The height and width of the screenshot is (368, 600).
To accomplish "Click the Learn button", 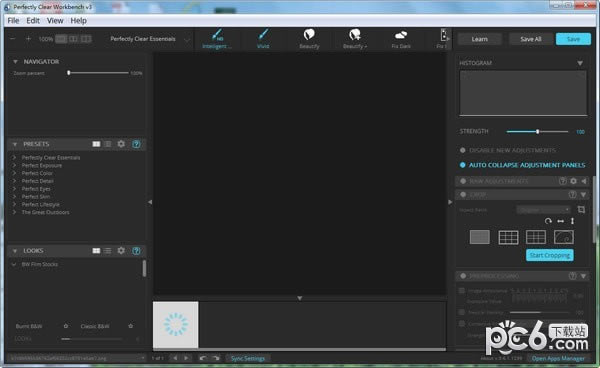I will coord(479,39).
